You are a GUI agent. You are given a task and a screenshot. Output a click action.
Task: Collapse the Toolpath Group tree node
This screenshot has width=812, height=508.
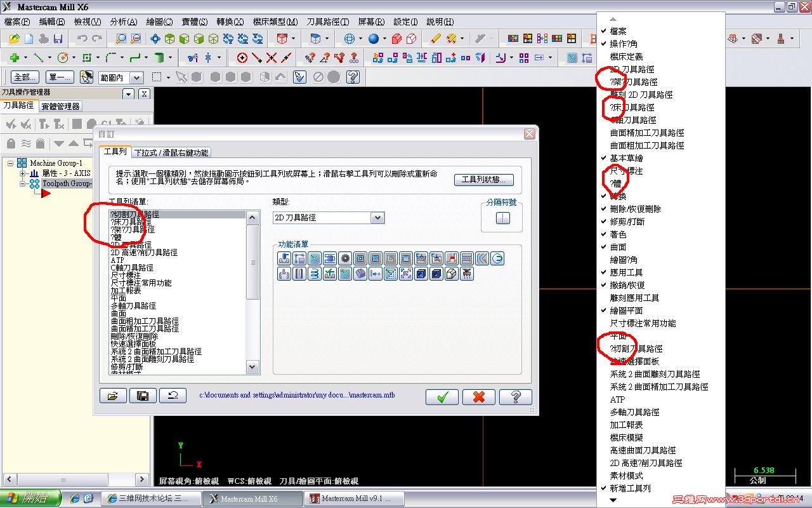(x=22, y=184)
